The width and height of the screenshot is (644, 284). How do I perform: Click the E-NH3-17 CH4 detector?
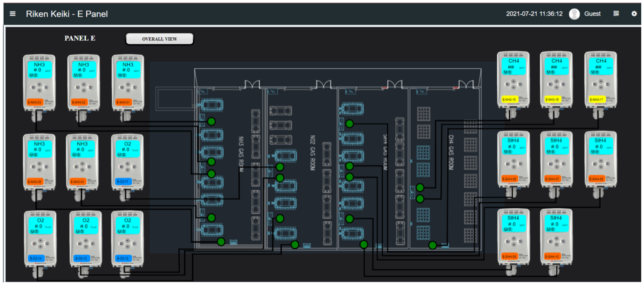pos(601,80)
